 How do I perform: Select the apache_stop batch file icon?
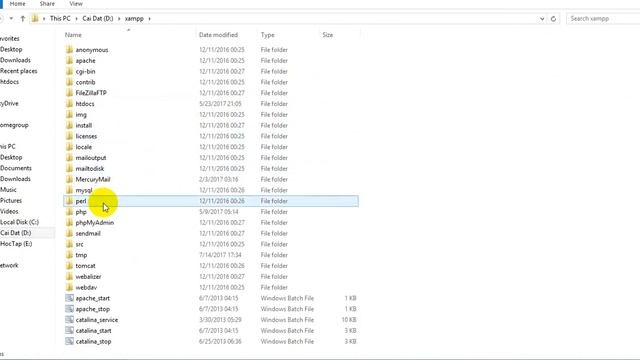coord(69,309)
